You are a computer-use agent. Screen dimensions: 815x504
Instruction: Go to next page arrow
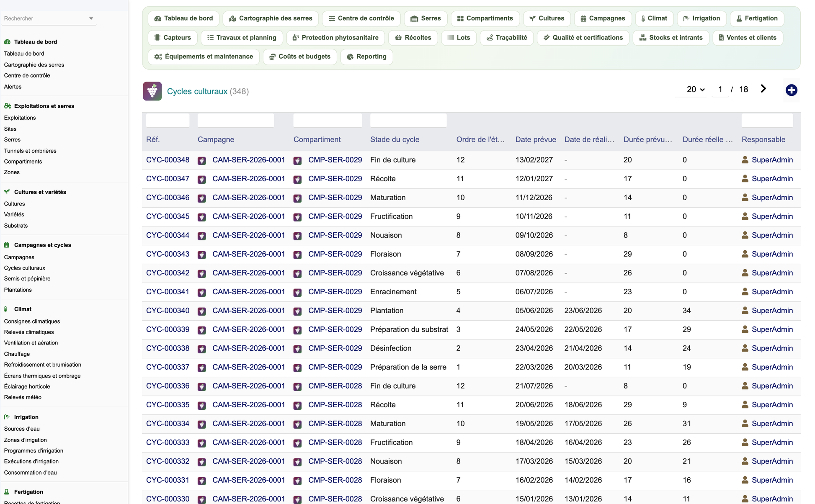click(763, 89)
